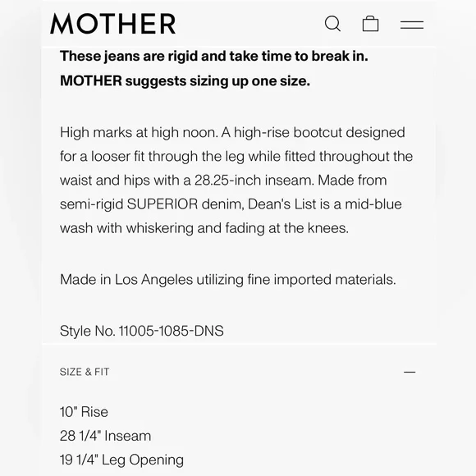The height and width of the screenshot is (476, 476).
Task: Click the 'High marks at high noon' paragraph
Action: tap(236, 180)
